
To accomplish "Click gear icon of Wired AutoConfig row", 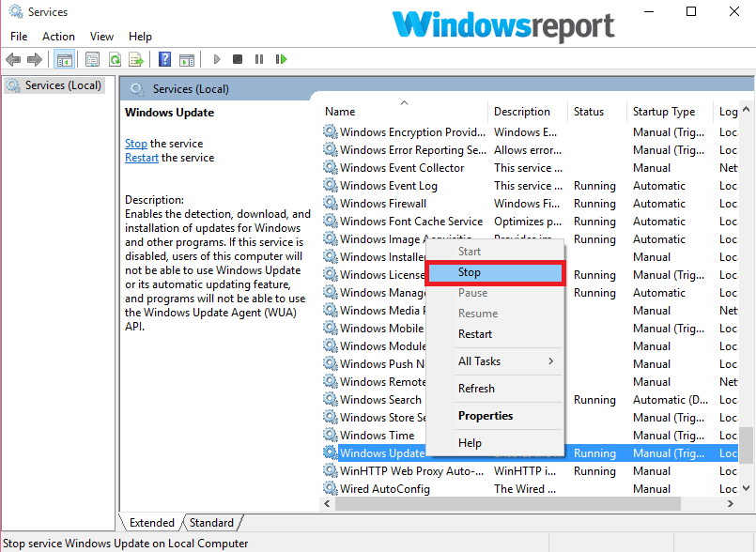I will click(x=331, y=488).
